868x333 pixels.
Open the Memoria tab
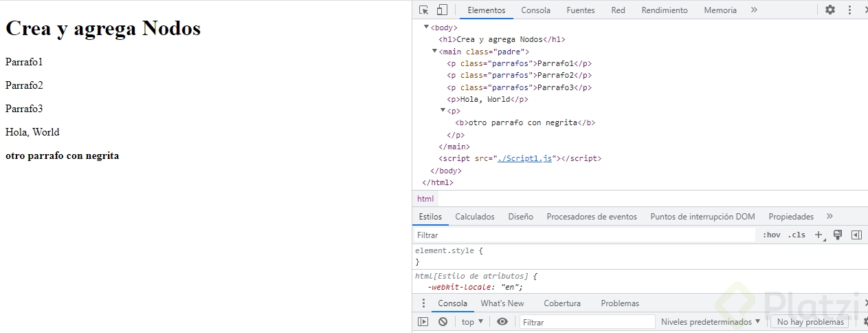(720, 10)
